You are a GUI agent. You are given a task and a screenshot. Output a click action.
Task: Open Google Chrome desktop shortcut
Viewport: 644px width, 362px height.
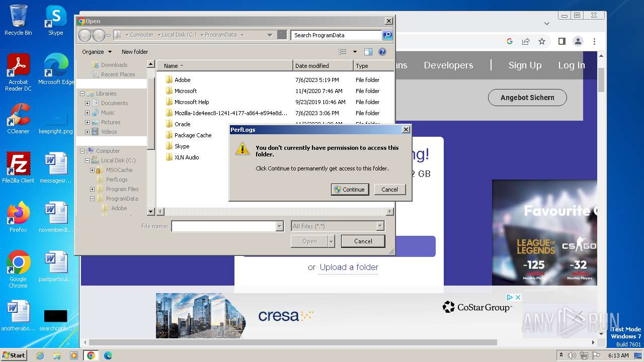18,269
